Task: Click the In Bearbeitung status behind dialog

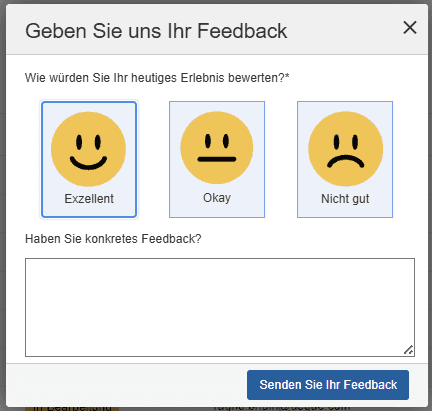Action: click(72, 408)
